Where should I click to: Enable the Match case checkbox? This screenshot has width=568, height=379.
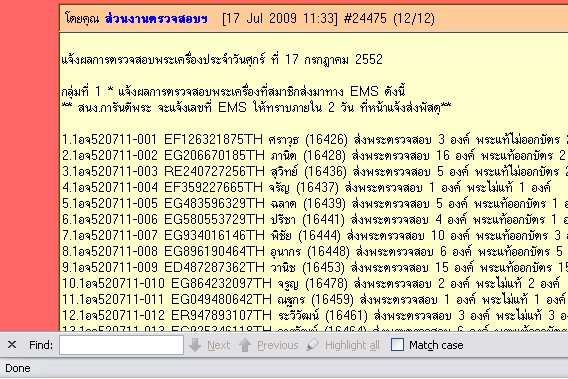point(397,345)
